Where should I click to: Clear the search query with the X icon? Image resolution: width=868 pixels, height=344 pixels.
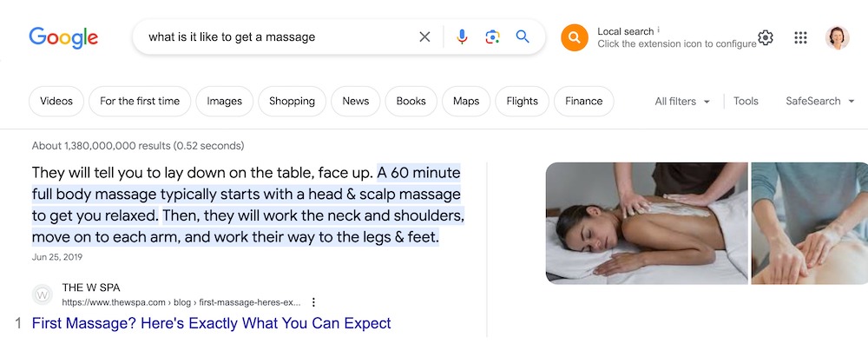click(x=424, y=37)
